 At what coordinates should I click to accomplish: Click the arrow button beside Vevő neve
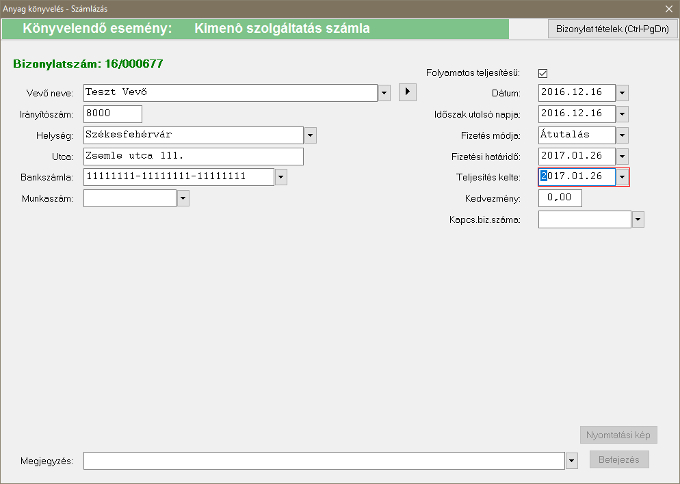407,92
